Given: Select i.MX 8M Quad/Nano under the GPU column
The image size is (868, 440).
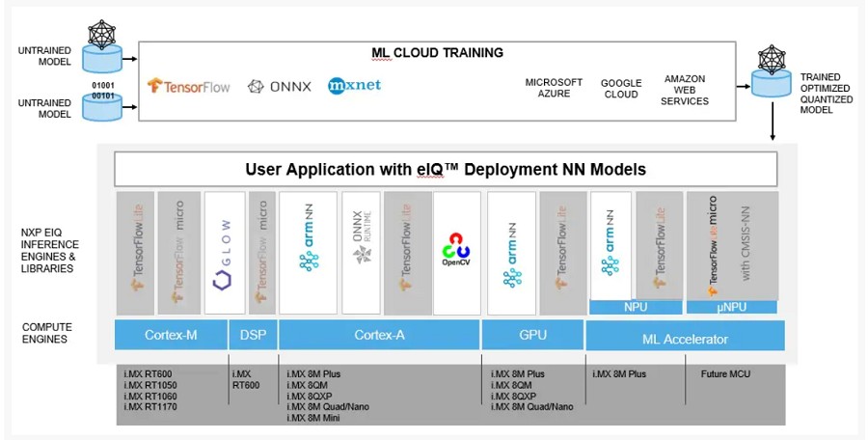Looking at the screenshot, I should [531, 407].
